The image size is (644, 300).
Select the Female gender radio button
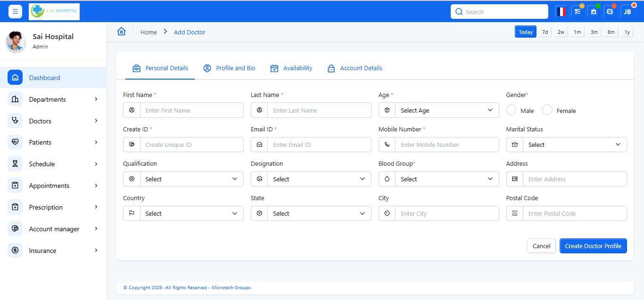pyautogui.click(x=547, y=110)
